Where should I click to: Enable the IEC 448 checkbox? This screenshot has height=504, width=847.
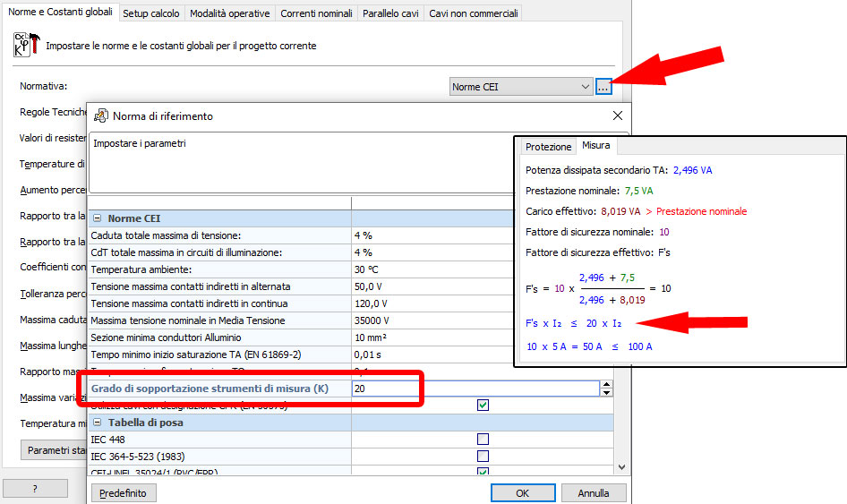pos(483,440)
